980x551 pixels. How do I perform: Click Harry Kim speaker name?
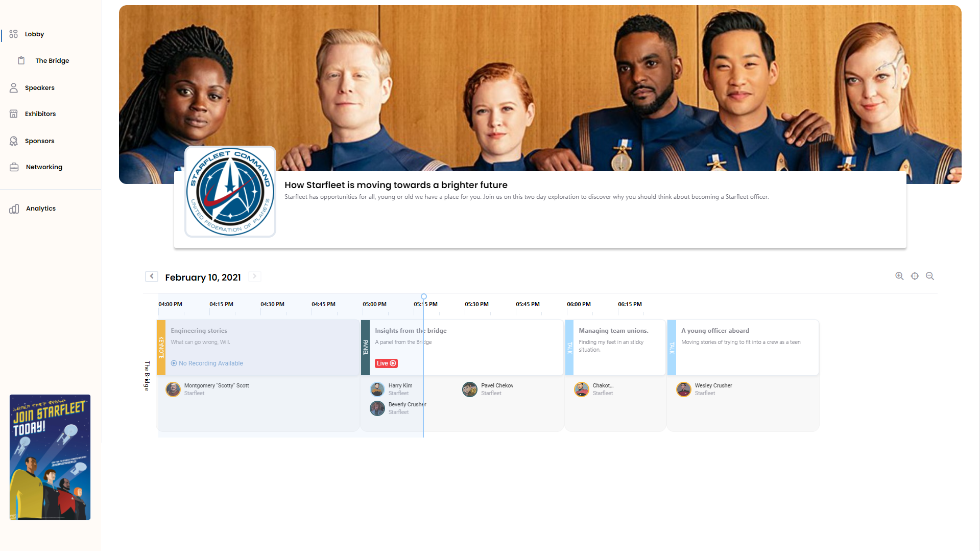[x=400, y=385]
